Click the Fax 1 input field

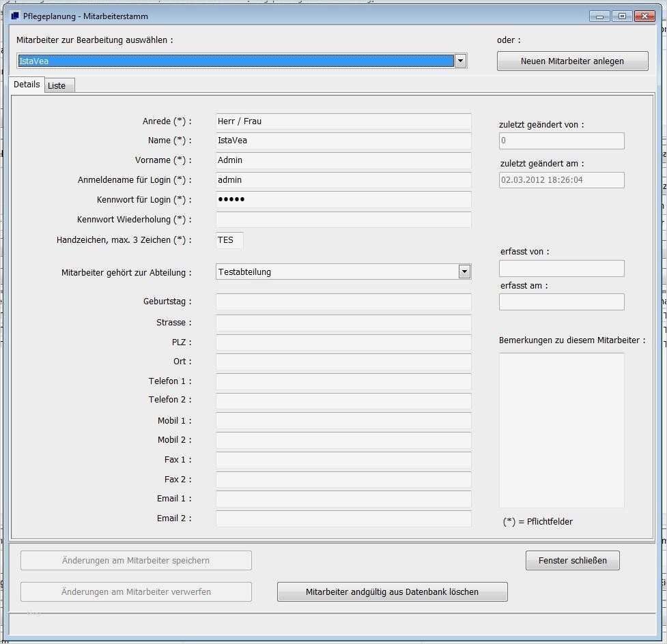click(343, 460)
